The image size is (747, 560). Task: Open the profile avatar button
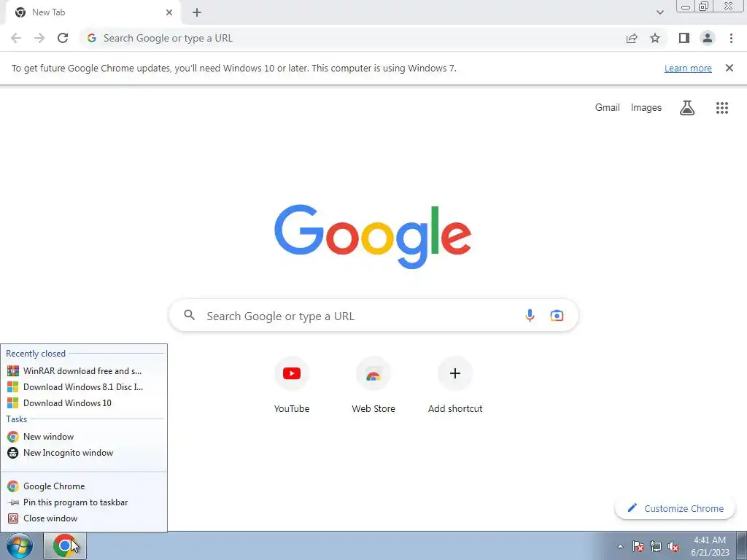[708, 38]
